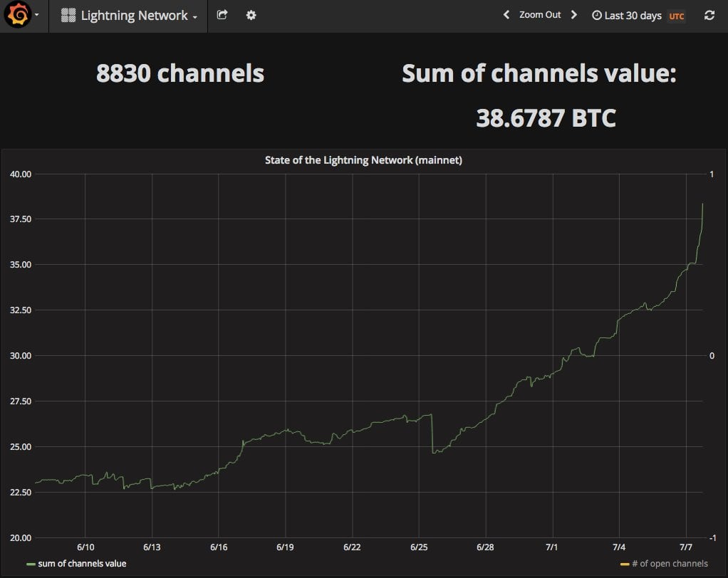Screen dimensions: 728x578
Task: Shift time range backward with left chevron
Action: 506,15
